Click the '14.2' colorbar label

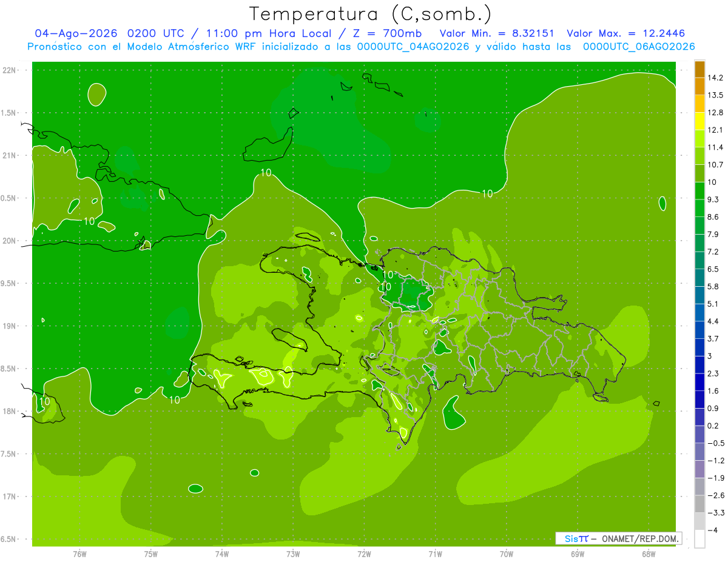715,78
